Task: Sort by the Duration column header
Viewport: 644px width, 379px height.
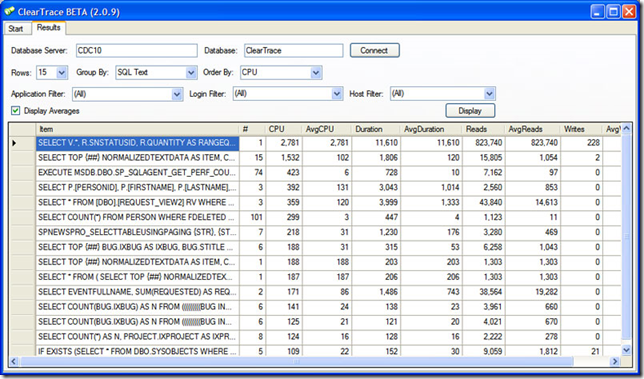Action: pyautogui.click(x=376, y=129)
